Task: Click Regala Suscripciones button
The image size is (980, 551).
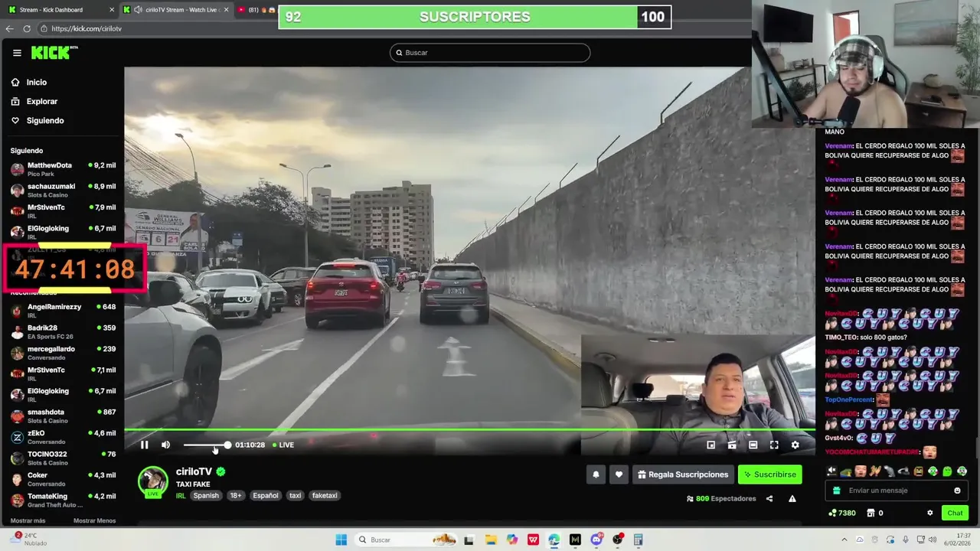Action: [683, 474]
